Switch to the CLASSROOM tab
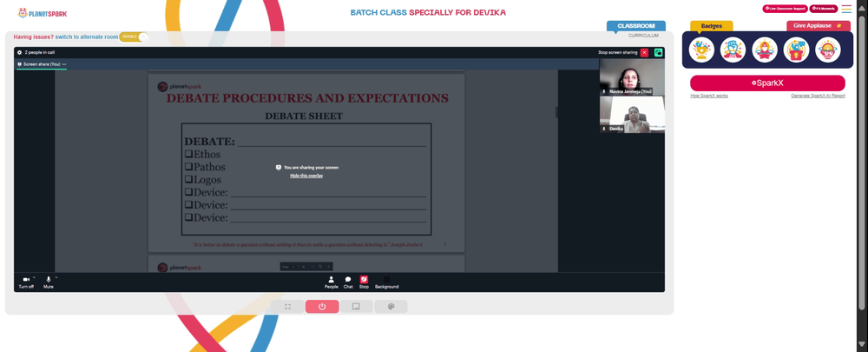Viewport: 868px width, 352px height. click(636, 26)
